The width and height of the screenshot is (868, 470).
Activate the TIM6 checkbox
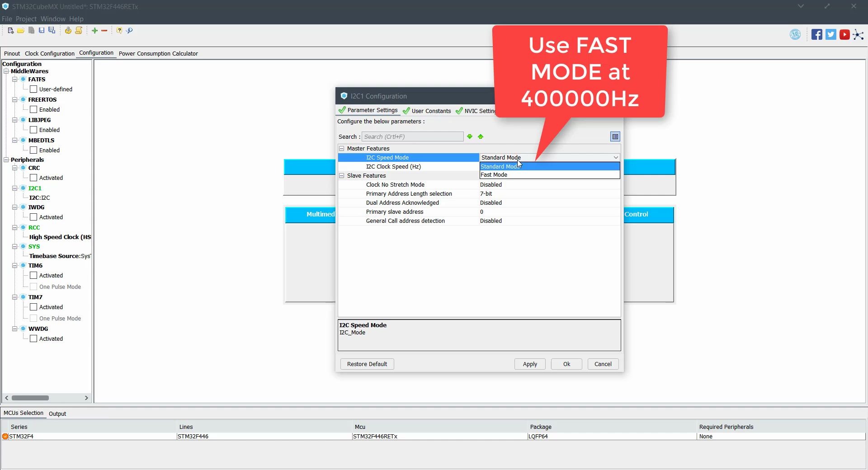(x=33, y=275)
